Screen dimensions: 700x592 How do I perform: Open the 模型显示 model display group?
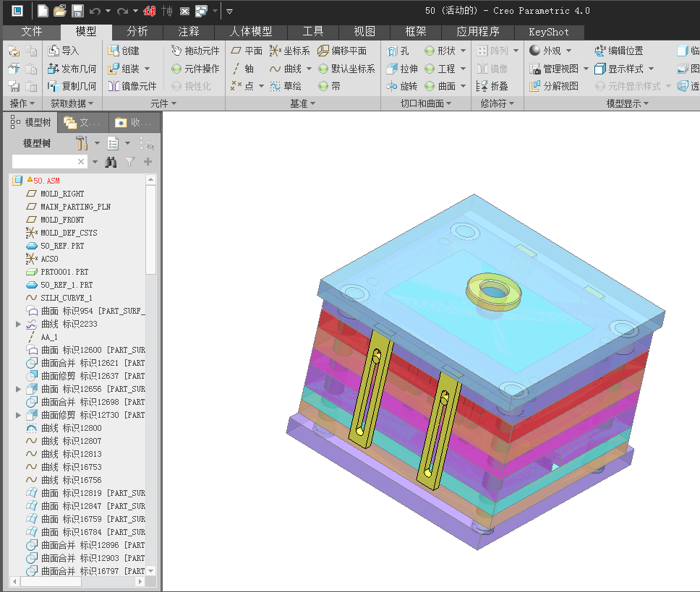pyautogui.click(x=627, y=103)
